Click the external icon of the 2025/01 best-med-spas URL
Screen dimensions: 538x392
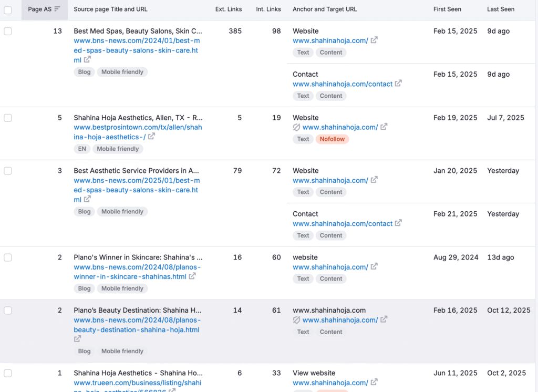[88, 200]
